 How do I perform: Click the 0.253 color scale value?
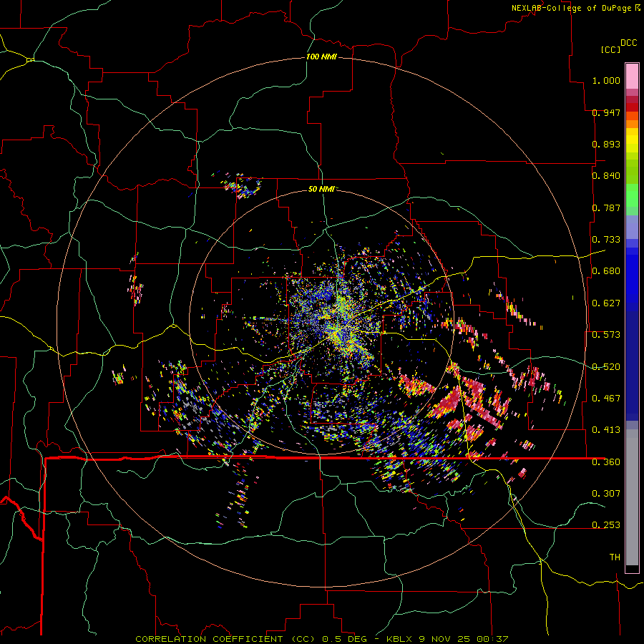coord(606,525)
